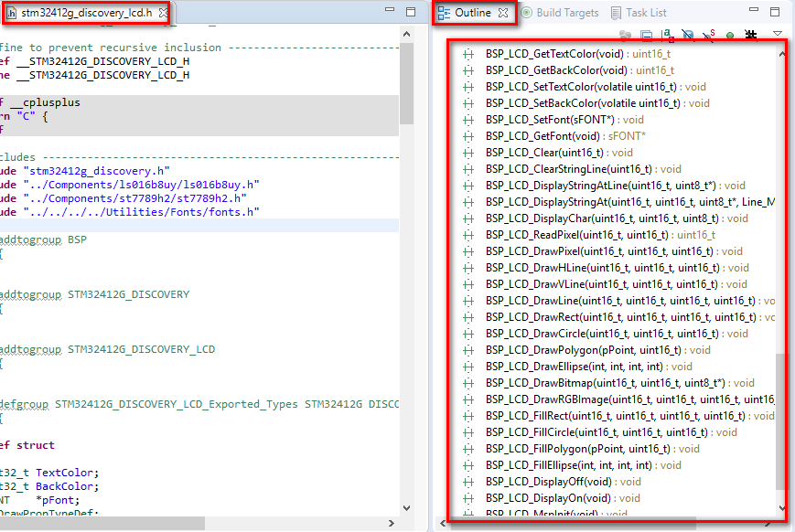Click the function icon beside BSP_LCD_SetTextColor

(x=468, y=87)
